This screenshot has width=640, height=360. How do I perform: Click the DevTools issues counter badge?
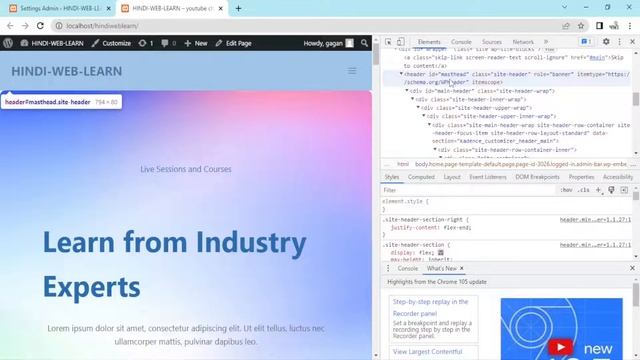586,42
